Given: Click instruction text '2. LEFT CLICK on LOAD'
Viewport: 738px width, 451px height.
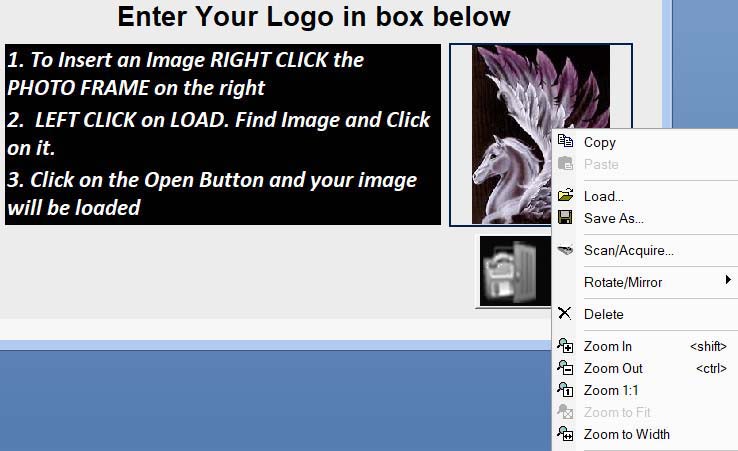Looking at the screenshot, I should [x=118, y=120].
